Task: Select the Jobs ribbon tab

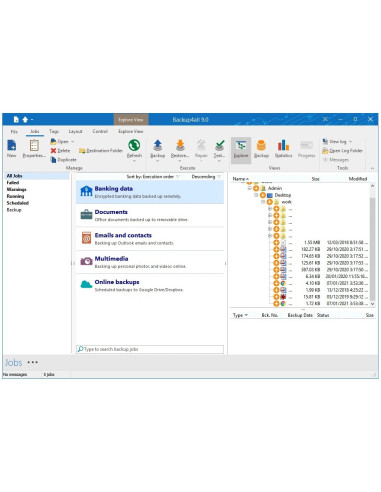Action: pos(35,131)
